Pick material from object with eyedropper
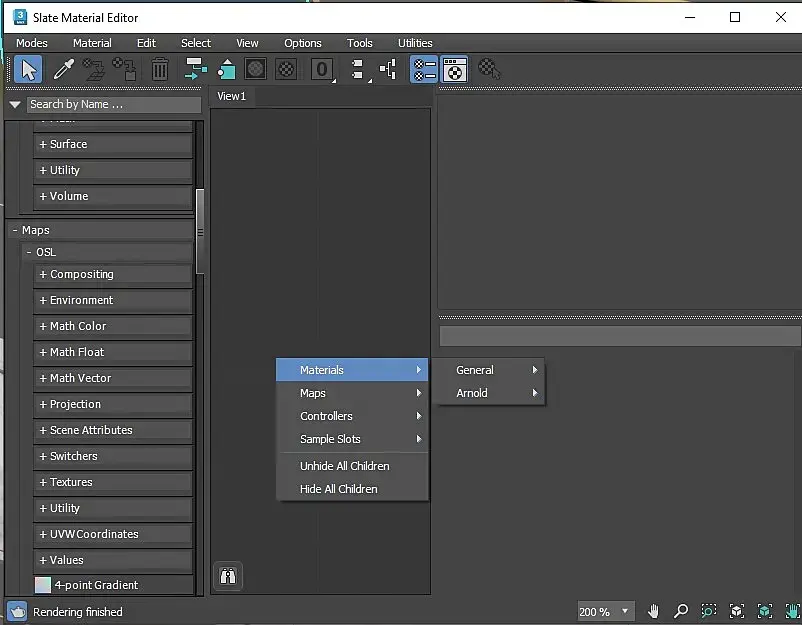This screenshot has height=625, width=802. pos(63,69)
